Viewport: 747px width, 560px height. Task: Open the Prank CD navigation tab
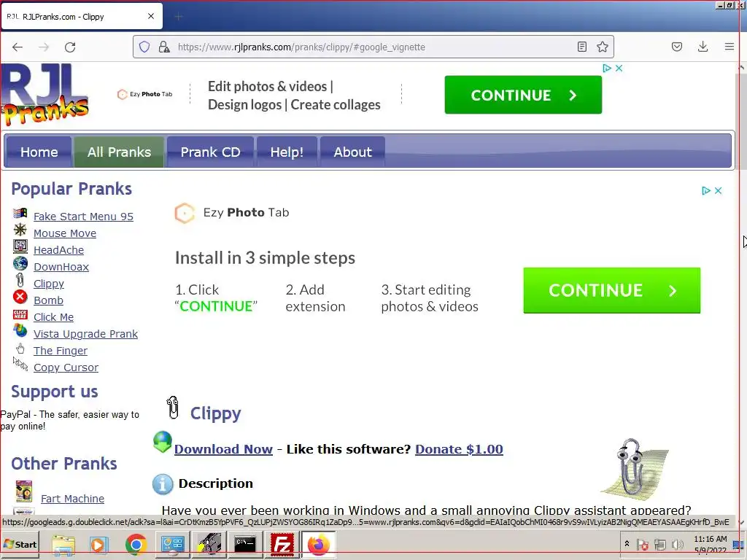point(210,152)
